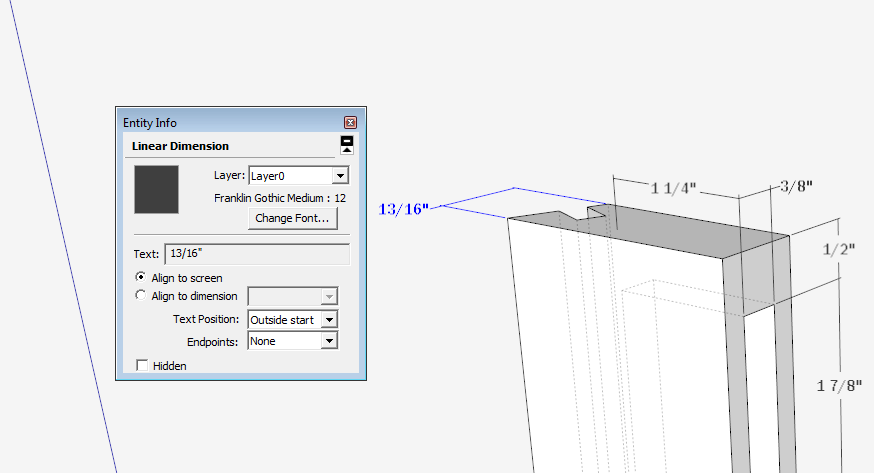This screenshot has width=874, height=473.
Task: Select the blue 13/16" dimension text
Action: 404,209
